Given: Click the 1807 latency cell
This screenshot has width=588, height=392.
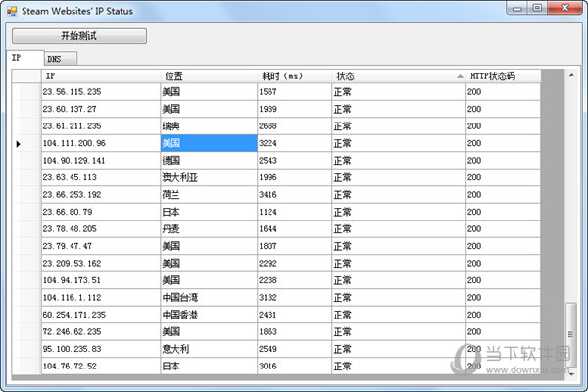Looking at the screenshot, I should pos(294,246).
